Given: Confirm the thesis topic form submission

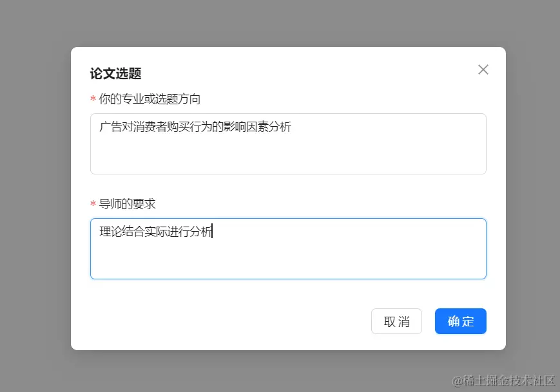Looking at the screenshot, I should click(x=460, y=321).
